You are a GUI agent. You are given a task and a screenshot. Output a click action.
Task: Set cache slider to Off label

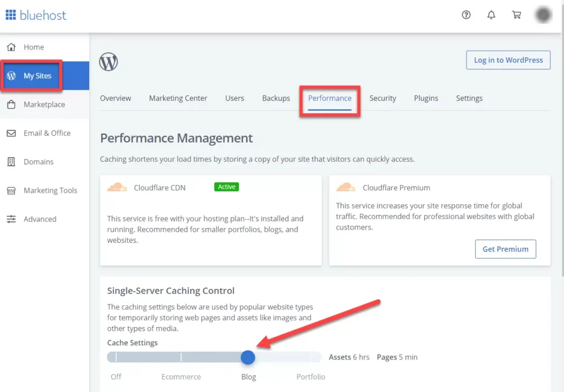(x=116, y=377)
